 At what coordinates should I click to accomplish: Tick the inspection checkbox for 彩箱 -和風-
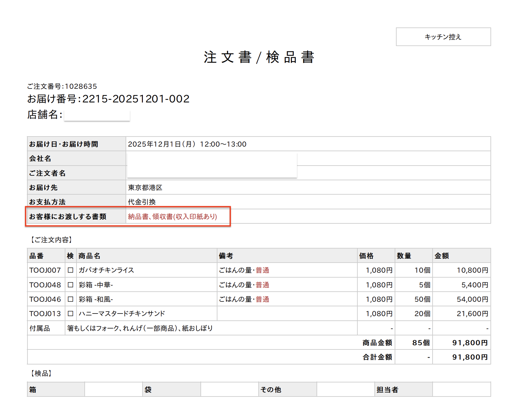[x=70, y=299]
